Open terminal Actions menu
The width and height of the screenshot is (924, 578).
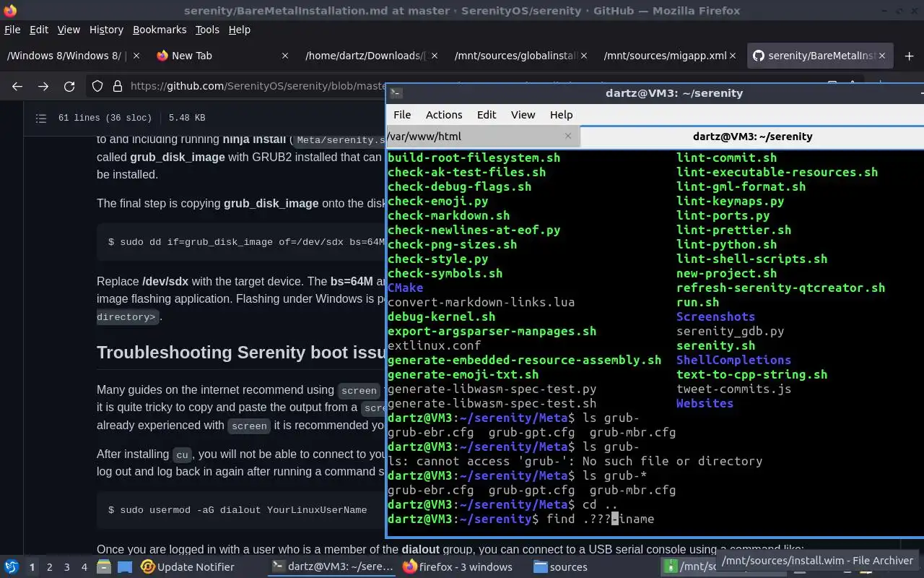pos(444,115)
